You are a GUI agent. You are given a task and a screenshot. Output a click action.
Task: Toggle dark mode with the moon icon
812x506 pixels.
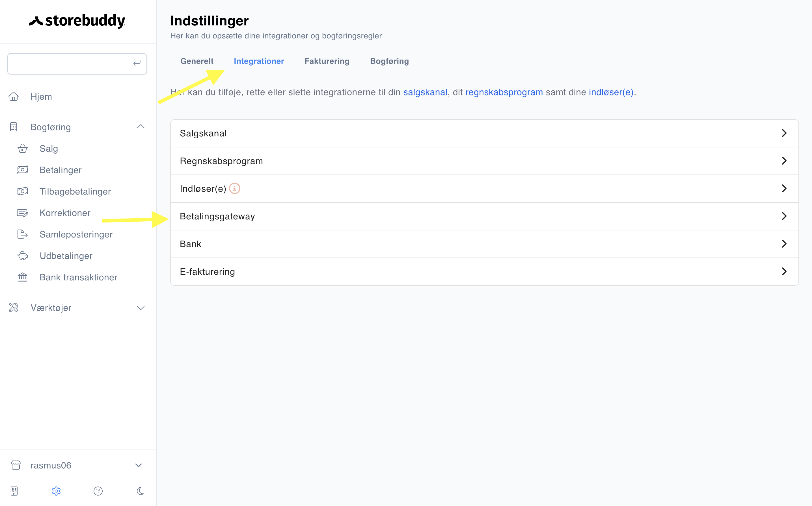point(140,491)
